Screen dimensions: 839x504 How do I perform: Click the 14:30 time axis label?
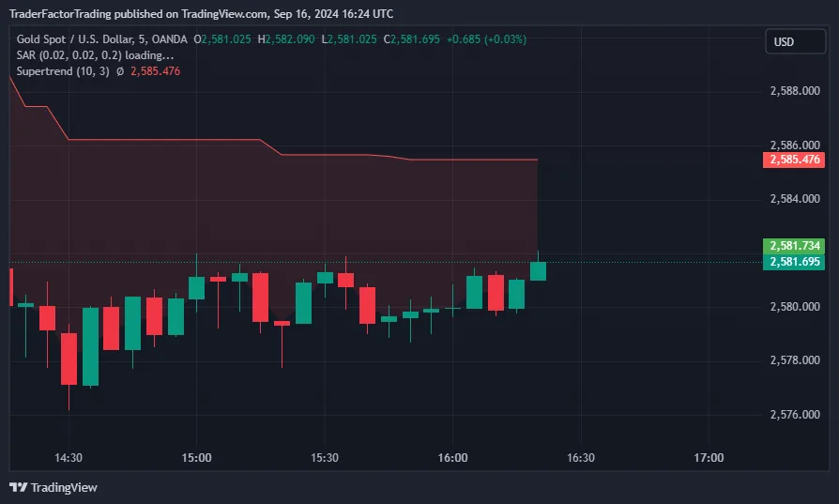pos(69,458)
